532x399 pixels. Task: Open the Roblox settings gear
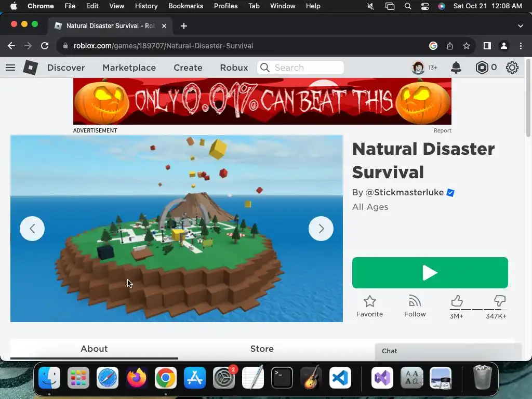(512, 68)
